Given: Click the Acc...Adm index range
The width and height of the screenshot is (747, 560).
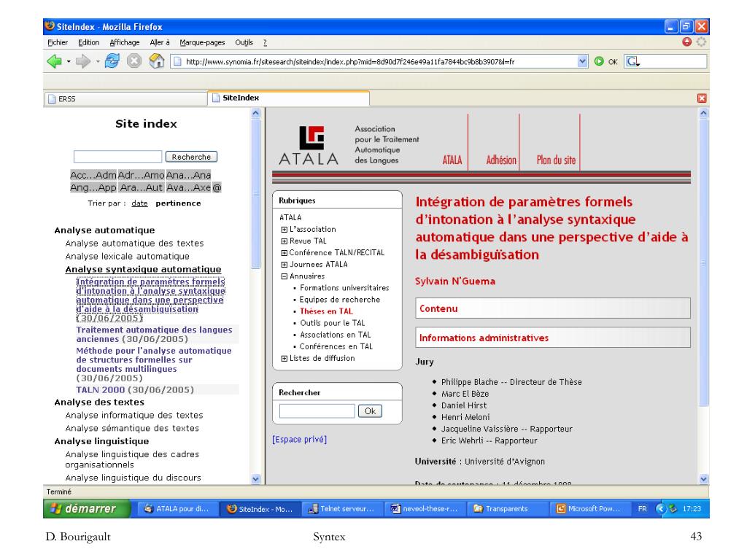Looking at the screenshot, I should [x=93, y=175].
